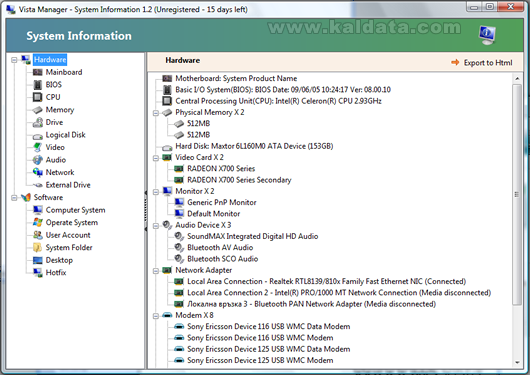The width and height of the screenshot is (530, 375).
Task: Collapse the Hardware tree node in sidebar
Action: (14, 60)
